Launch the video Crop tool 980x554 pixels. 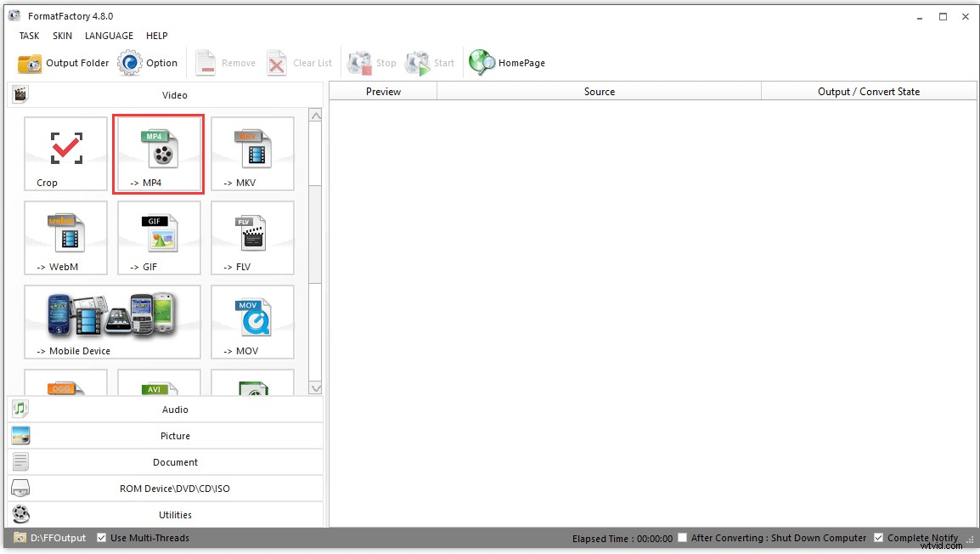click(65, 154)
